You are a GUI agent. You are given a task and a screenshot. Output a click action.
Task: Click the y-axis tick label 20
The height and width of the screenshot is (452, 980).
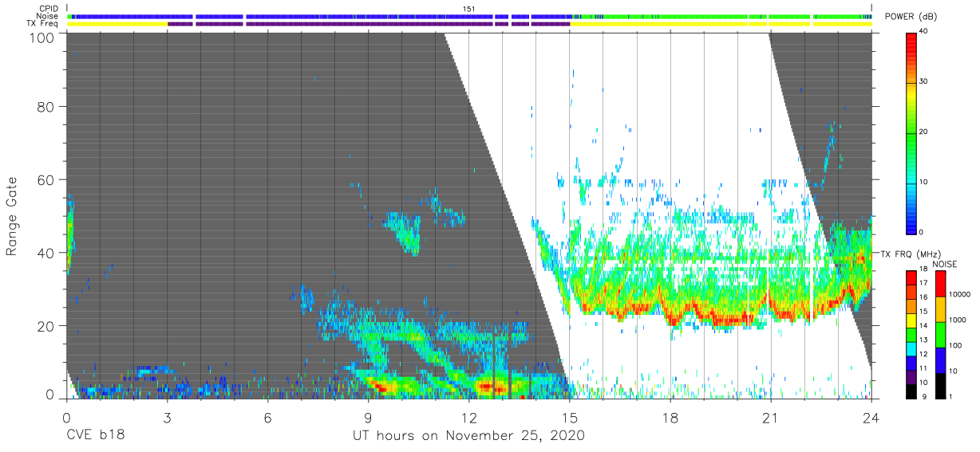click(x=46, y=326)
